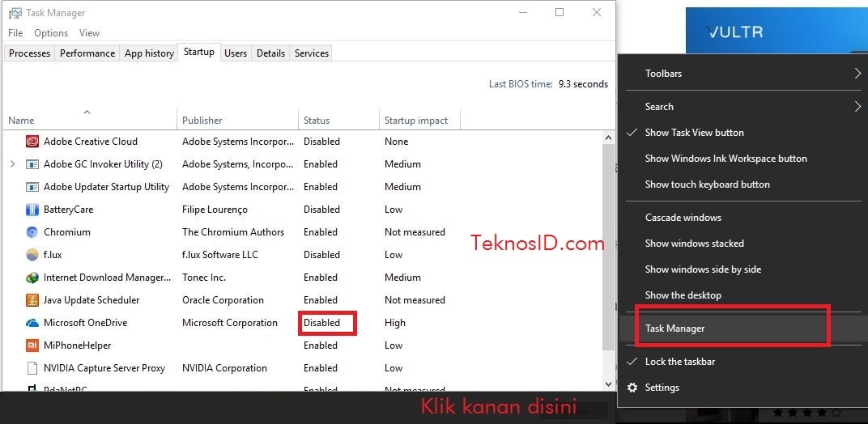Click The Chromium Authors publisher cell

point(233,232)
